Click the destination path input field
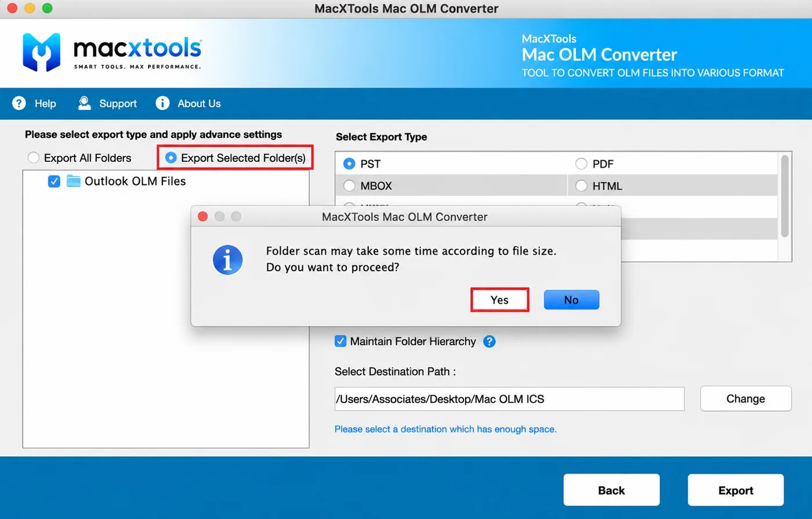 pyautogui.click(x=509, y=399)
